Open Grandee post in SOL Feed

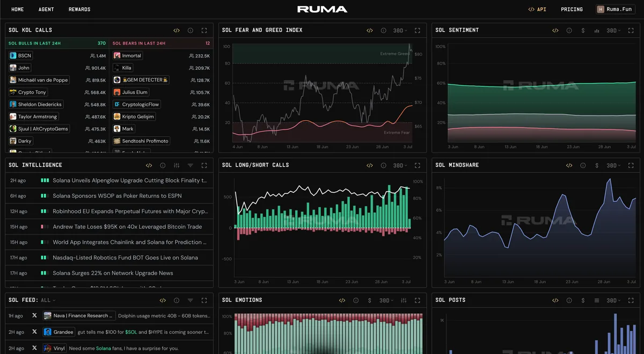[109, 332]
